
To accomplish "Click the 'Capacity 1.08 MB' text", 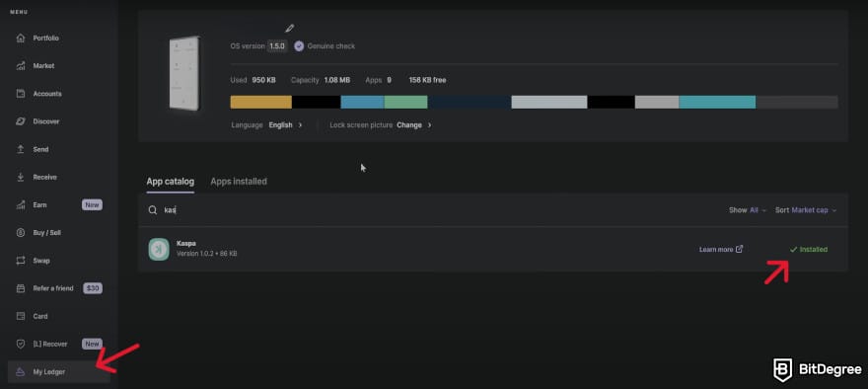I will [321, 80].
